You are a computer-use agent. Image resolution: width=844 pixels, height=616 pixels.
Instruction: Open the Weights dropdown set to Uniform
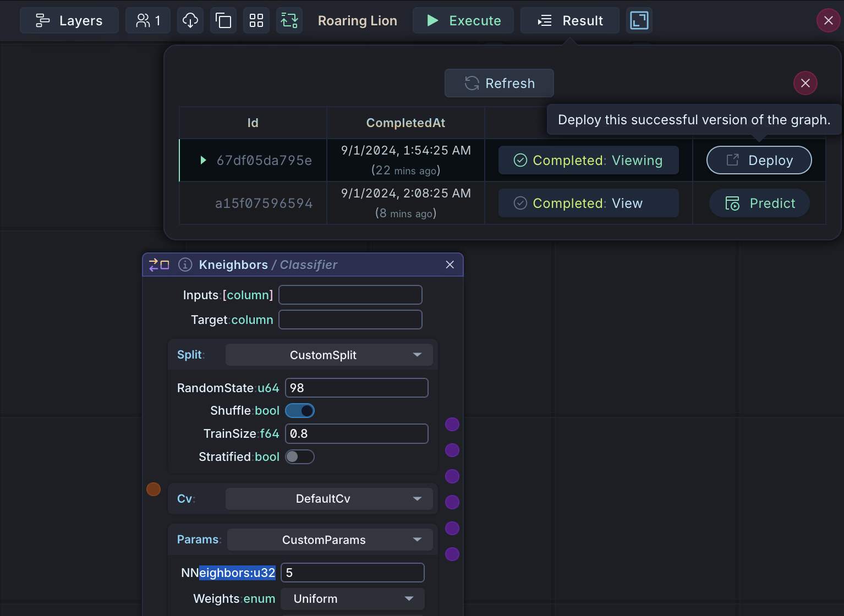tap(352, 599)
